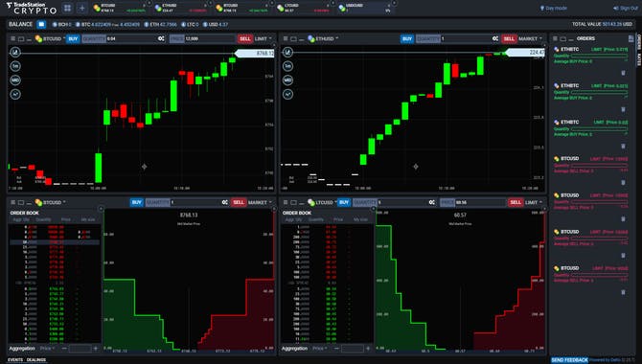Delete first BTCUSD sell limit order
This screenshot has height=364, width=642.
tap(623, 183)
